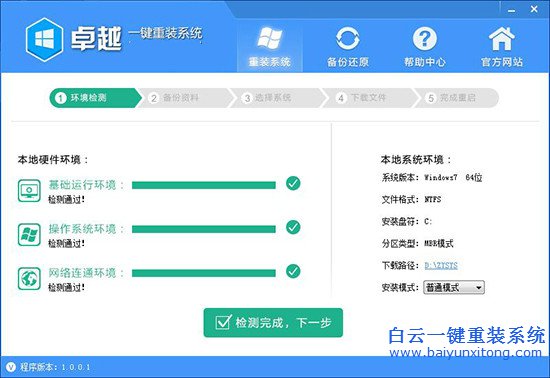Image resolution: width=550 pixels, height=378 pixels.
Task: Open the 帮助中心 help tab
Action: 425,46
